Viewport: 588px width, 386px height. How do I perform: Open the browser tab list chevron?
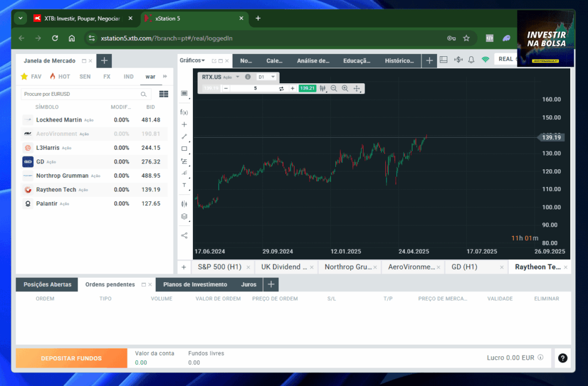21,18
